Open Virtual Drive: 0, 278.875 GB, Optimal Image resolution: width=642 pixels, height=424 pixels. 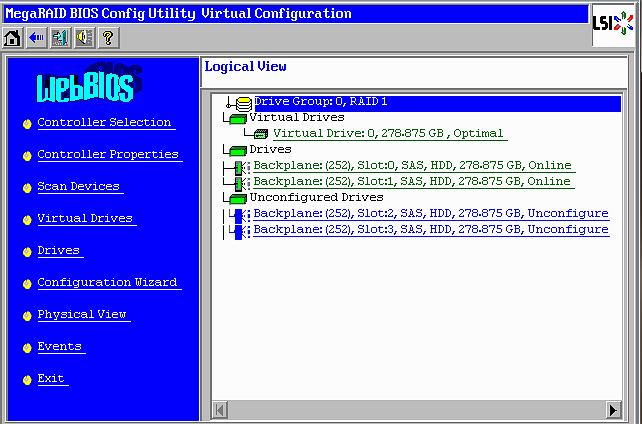[389, 134]
